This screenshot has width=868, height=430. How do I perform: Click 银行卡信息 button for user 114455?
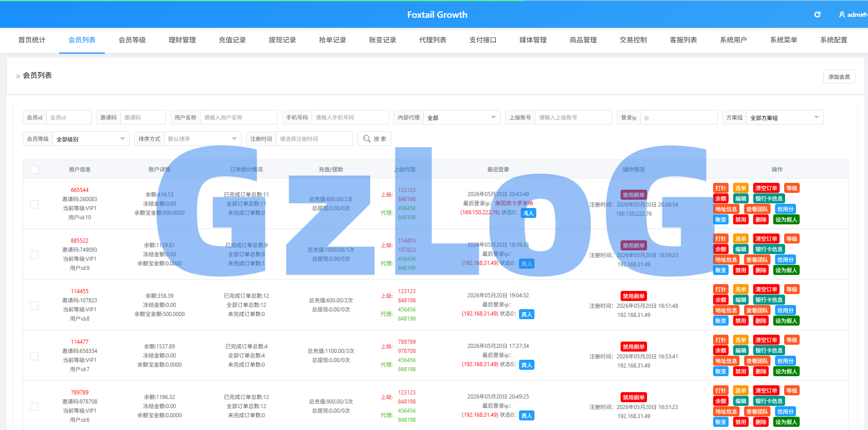pyautogui.click(x=769, y=300)
